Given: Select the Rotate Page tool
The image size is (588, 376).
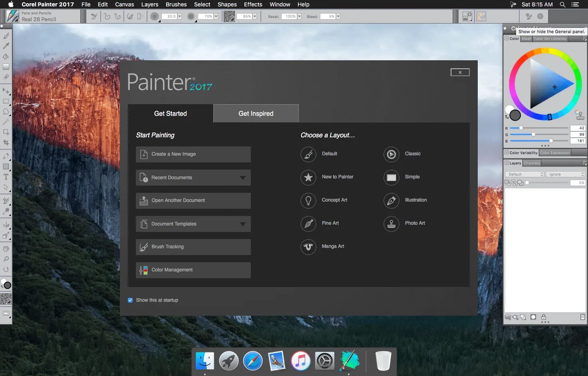Looking at the screenshot, I should 6,269.
